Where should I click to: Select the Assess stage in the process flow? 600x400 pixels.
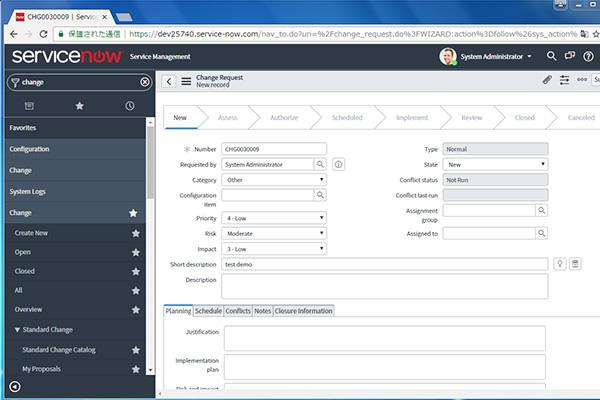pos(228,118)
